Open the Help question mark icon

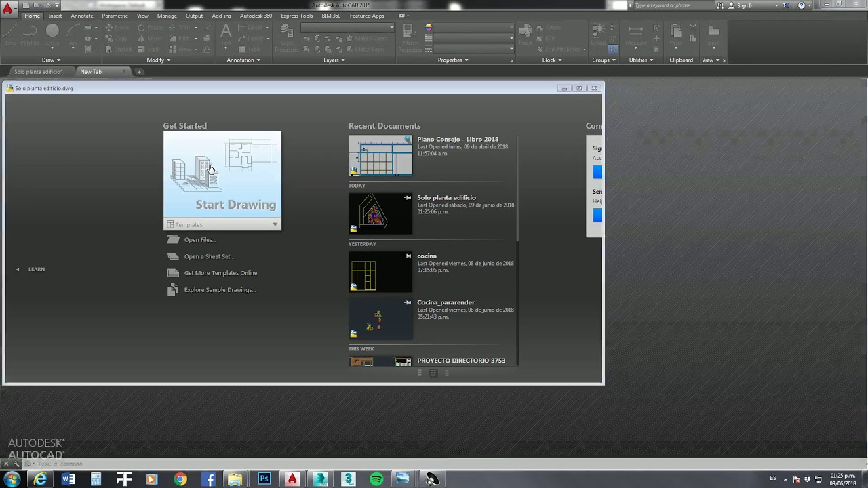coord(802,5)
